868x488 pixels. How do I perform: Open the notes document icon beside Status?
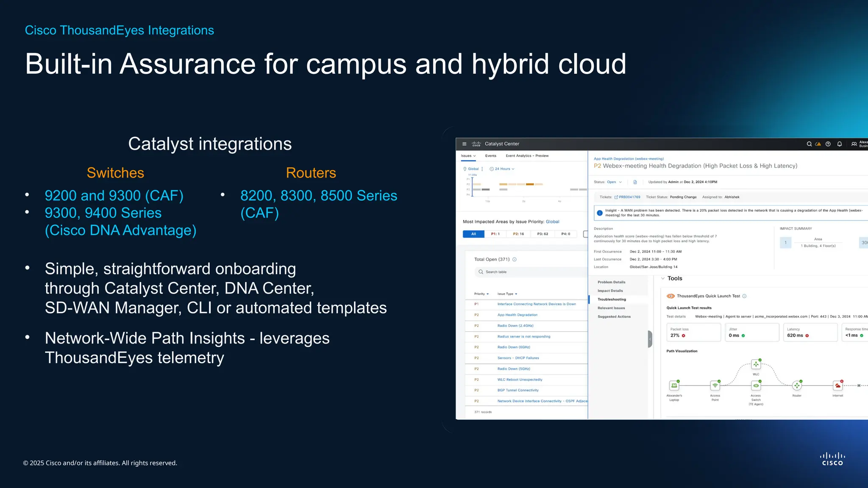coord(635,182)
